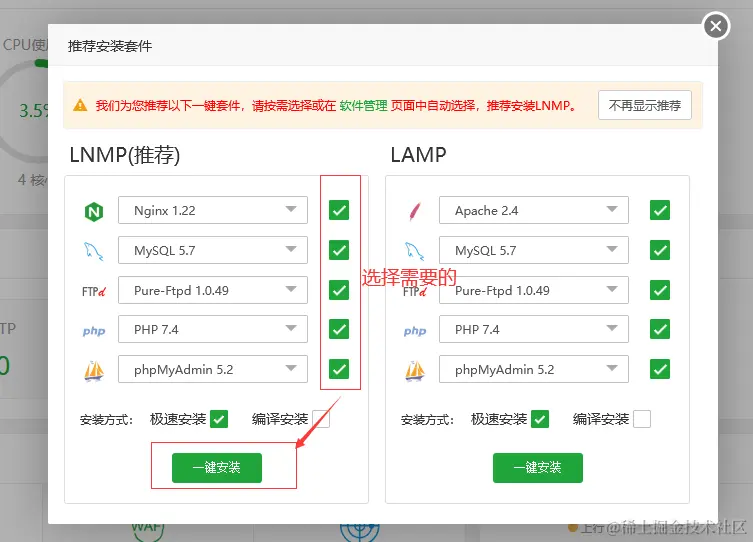Follow the green 软件管理 link
The height and width of the screenshot is (542, 753).
364,106
